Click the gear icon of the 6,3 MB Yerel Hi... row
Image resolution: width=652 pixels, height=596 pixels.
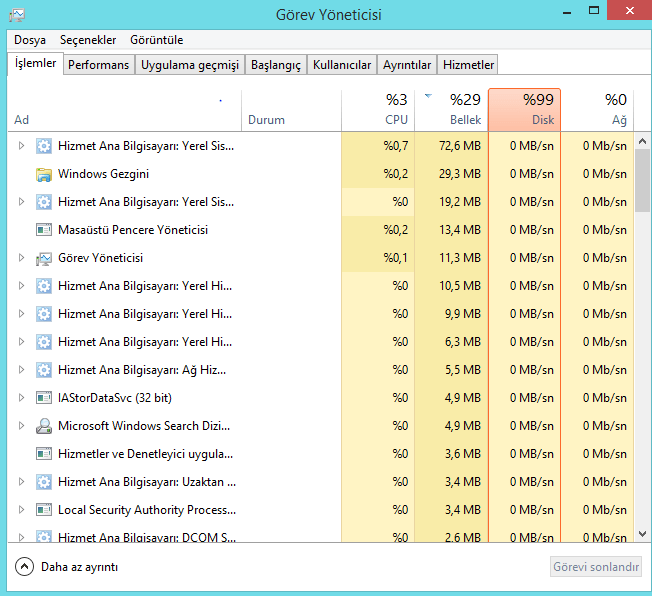pos(44,342)
